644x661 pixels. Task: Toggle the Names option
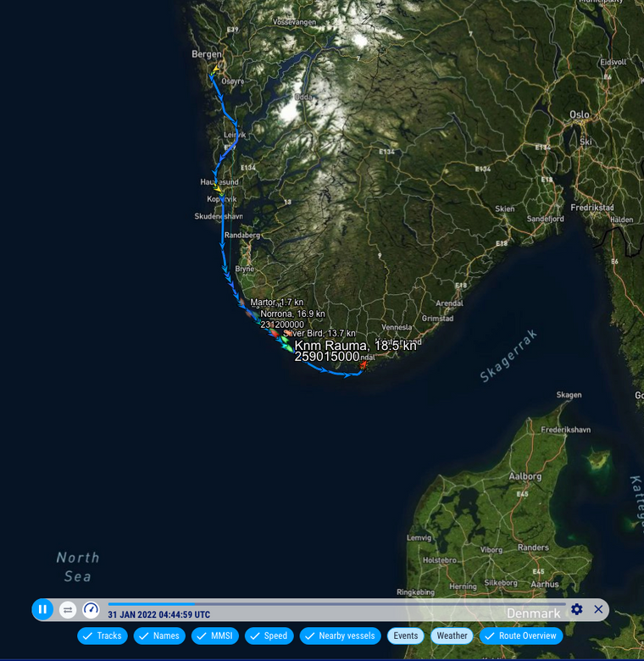click(x=159, y=636)
